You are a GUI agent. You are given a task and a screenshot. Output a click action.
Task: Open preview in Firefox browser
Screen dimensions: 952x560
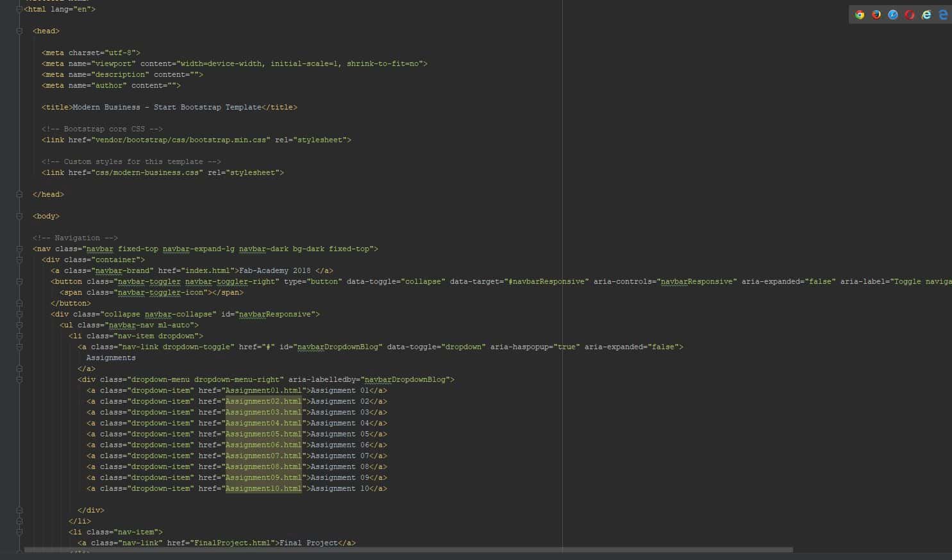pos(876,15)
